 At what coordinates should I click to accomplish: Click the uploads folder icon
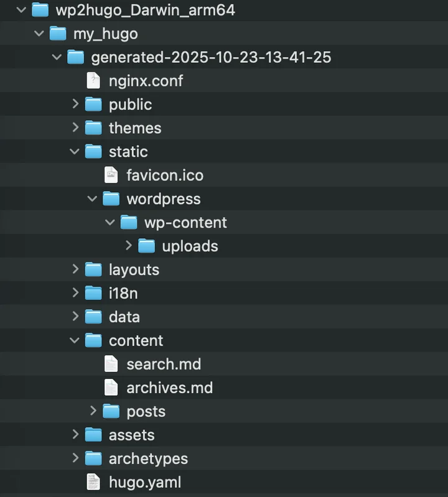pyautogui.click(x=146, y=246)
